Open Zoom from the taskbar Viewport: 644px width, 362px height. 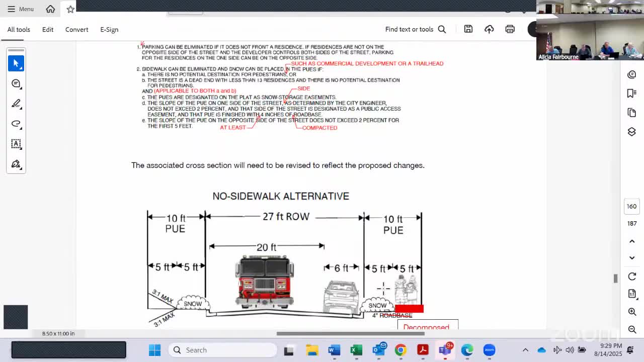tap(489, 350)
